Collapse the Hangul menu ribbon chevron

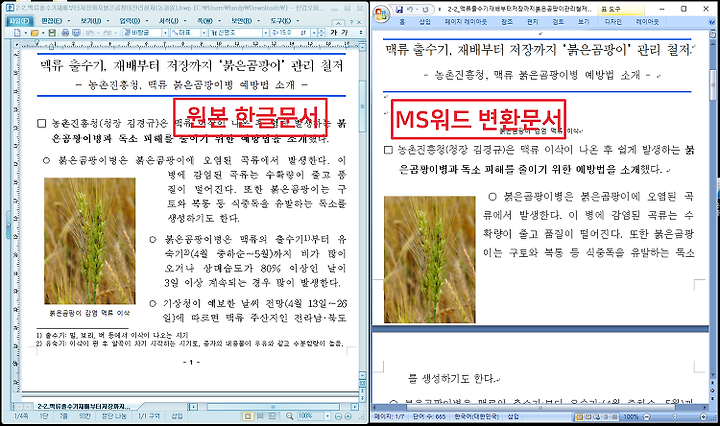click(338, 22)
